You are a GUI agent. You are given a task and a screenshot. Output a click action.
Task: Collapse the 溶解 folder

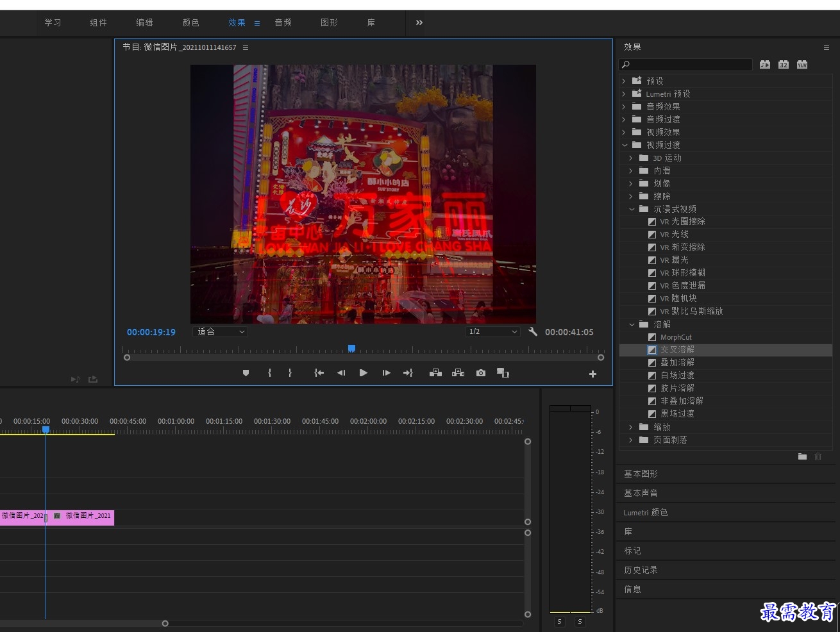[632, 324]
